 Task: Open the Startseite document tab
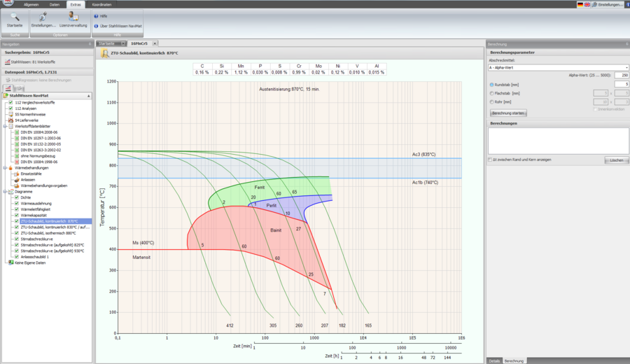pos(106,43)
